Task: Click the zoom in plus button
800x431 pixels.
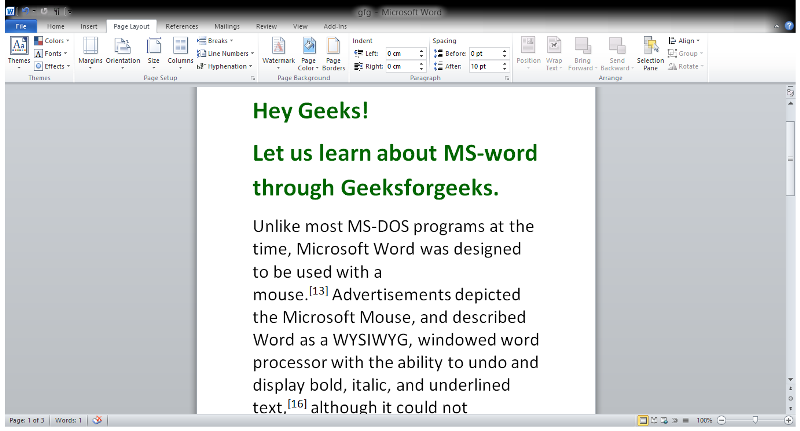Action: (789, 420)
